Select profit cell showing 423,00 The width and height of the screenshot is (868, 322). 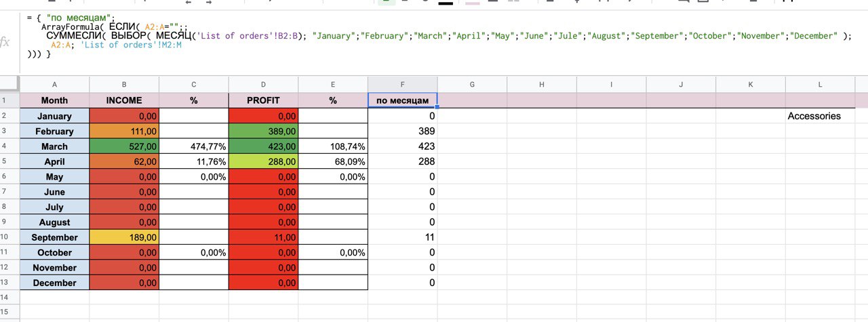[264, 146]
